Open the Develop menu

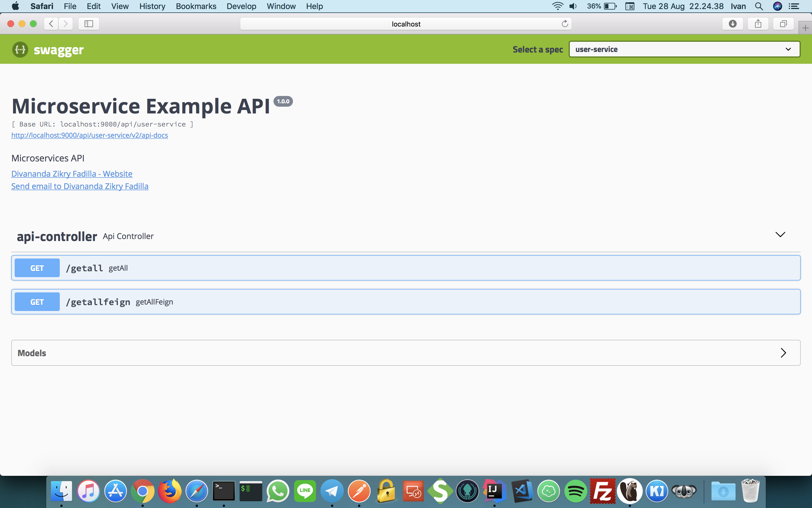[x=241, y=6]
